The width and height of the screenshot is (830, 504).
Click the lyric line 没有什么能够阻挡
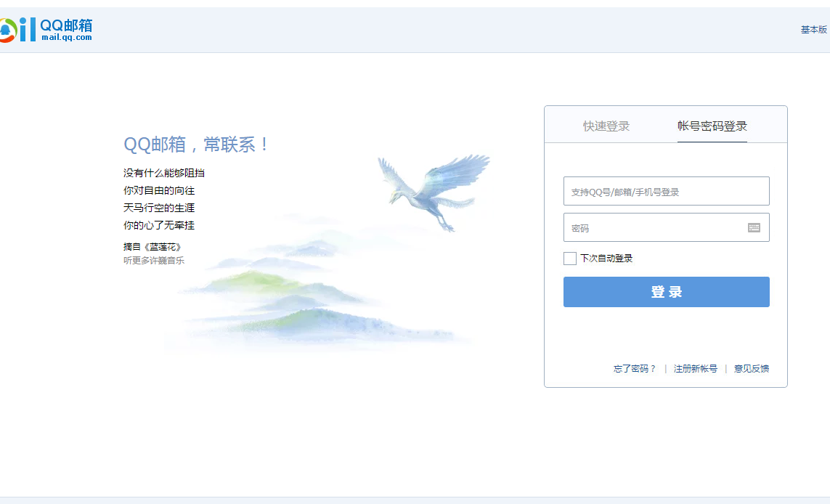tap(164, 173)
